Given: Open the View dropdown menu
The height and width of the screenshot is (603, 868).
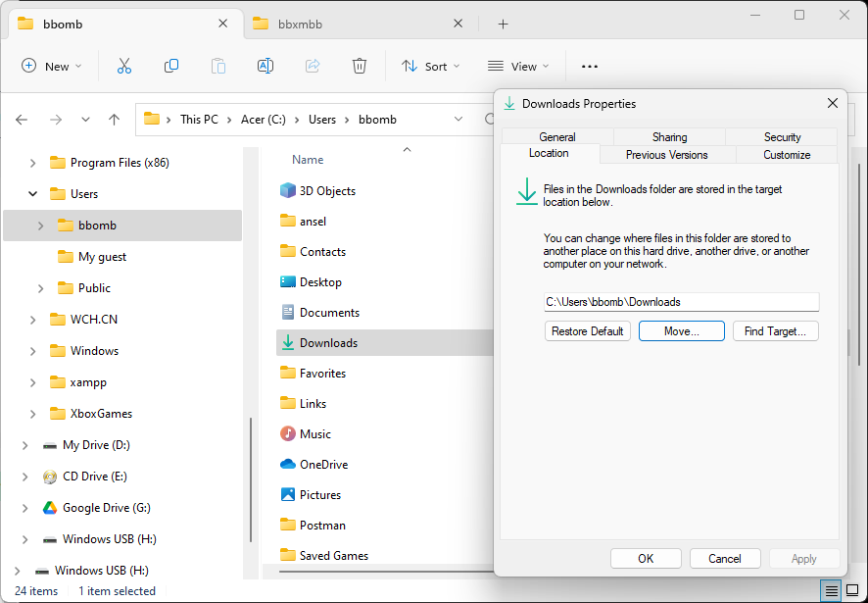Looking at the screenshot, I should (x=518, y=66).
